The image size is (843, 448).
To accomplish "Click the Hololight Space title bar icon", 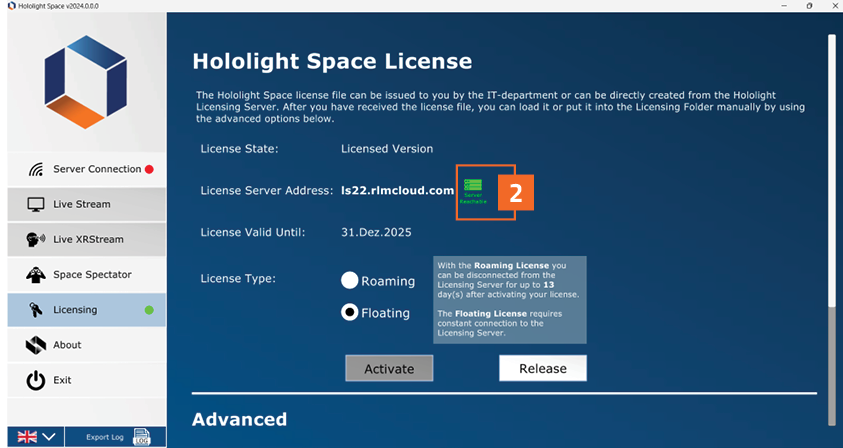I will [11, 6].
